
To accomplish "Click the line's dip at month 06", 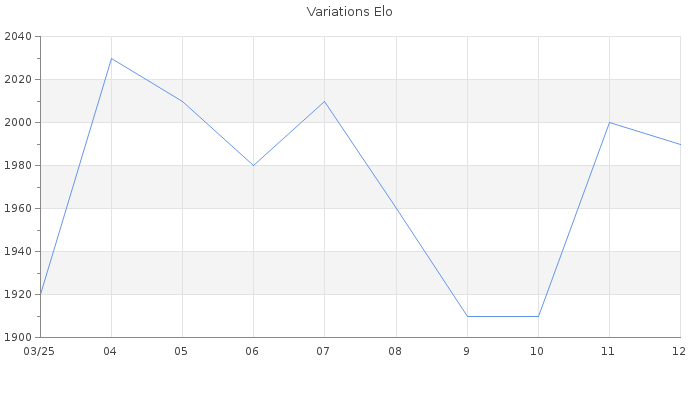I will (253, 165).
